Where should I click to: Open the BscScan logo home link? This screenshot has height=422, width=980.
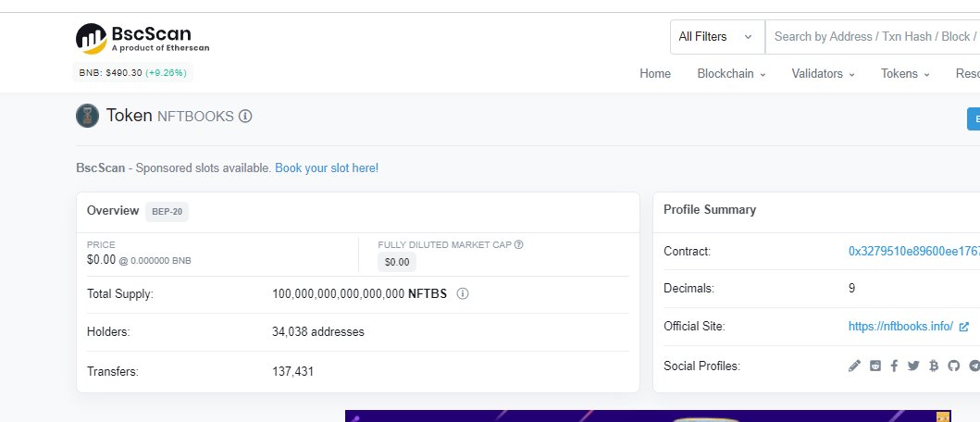click(x=143, y=39)
